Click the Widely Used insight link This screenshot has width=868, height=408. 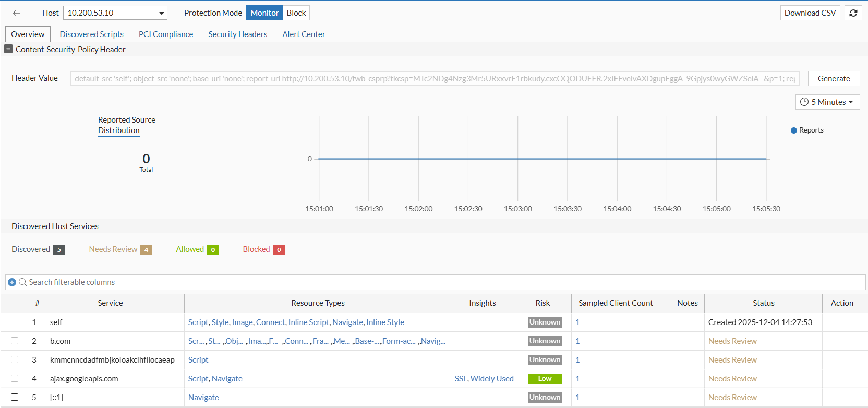click(492, 379)
